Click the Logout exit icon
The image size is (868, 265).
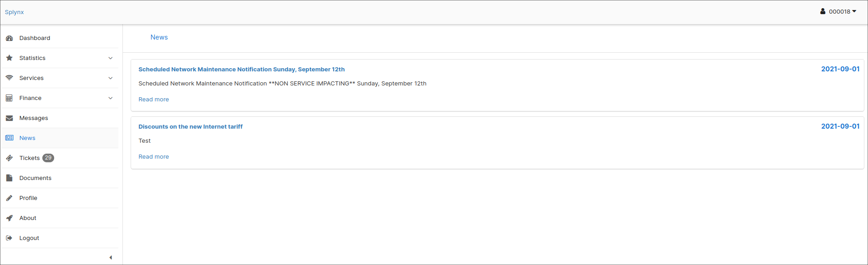pyautogui.click(x=9, y=238)
